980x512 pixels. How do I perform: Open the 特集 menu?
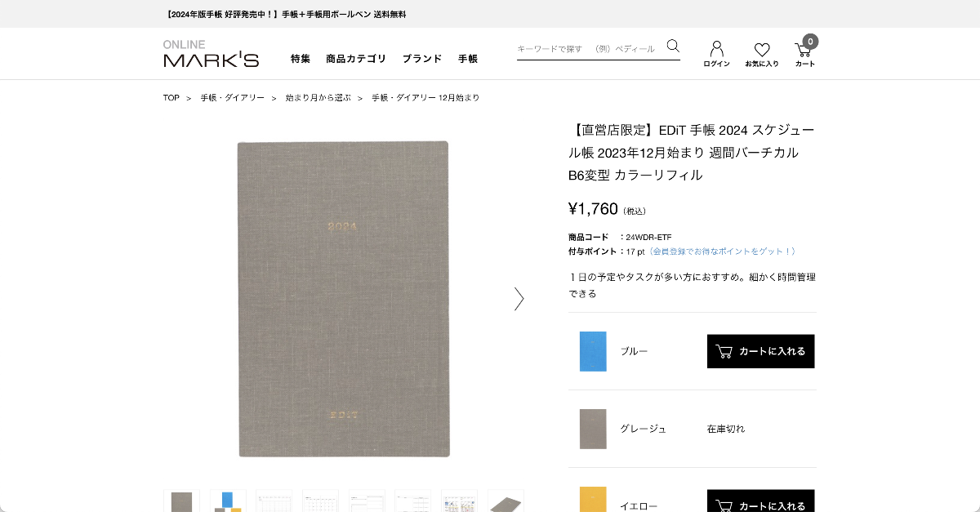point(301,59)
